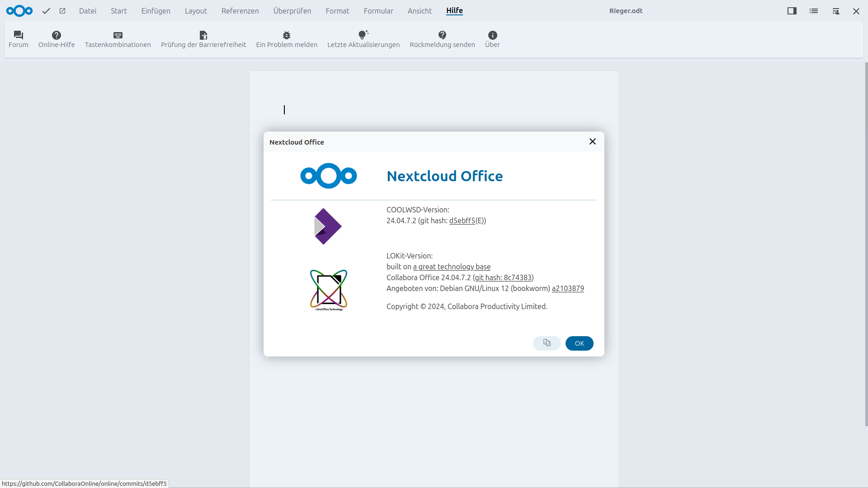
Task: Select the Hilfe tab
Action: click(x=454, y=11)
